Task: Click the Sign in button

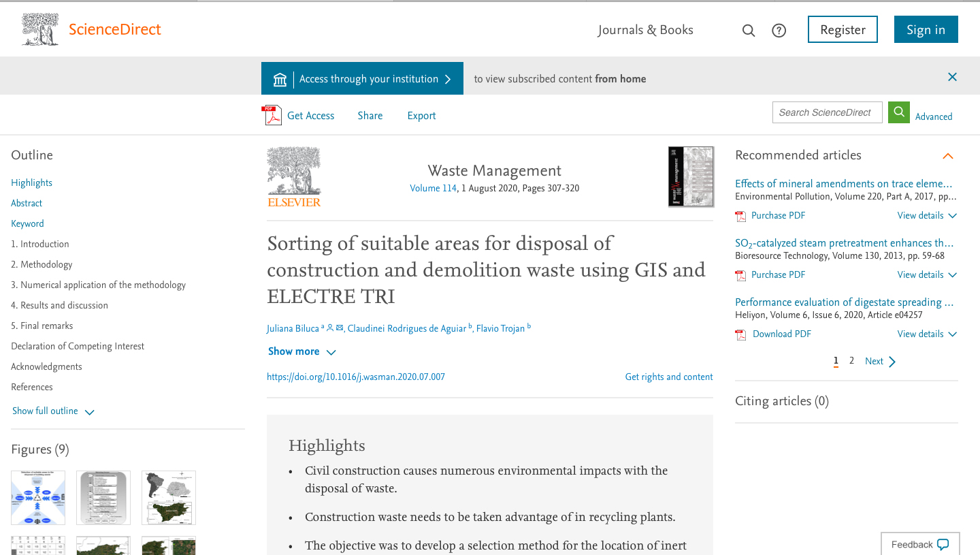Action: (x=926, y=29)
